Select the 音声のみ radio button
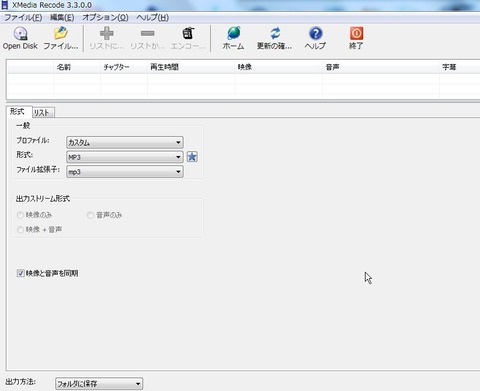The height and width of the screenshot is (391, 480). pos(90,215)
